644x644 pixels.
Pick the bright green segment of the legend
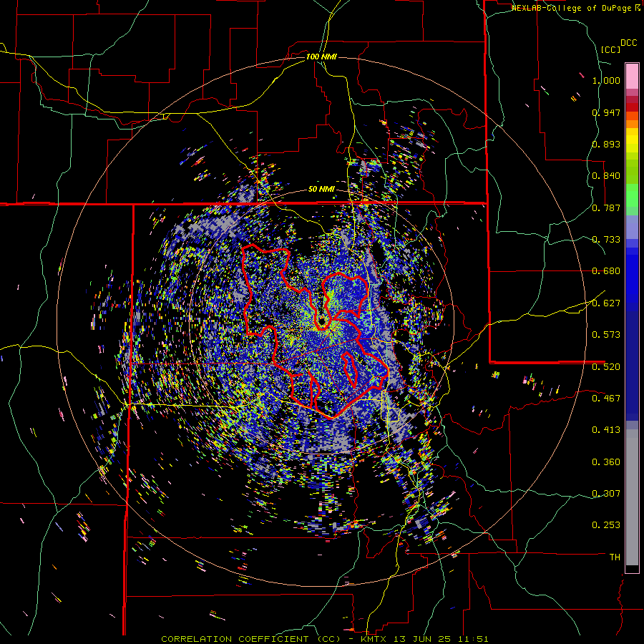pos(632,195)
